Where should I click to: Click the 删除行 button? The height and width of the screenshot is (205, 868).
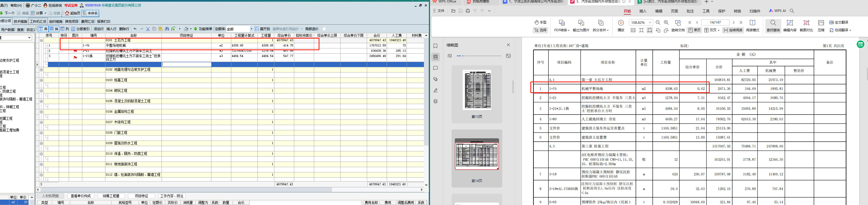coord(124,29)
